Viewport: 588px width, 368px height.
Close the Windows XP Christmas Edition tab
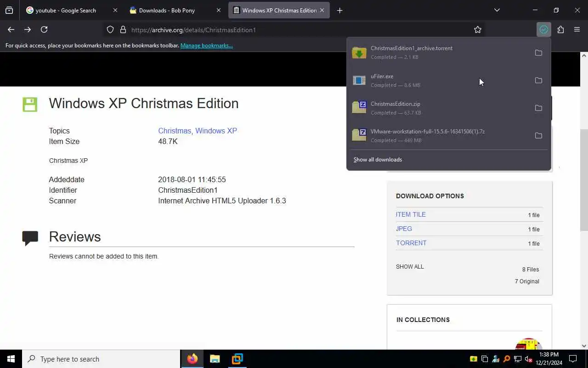[322, 10]
